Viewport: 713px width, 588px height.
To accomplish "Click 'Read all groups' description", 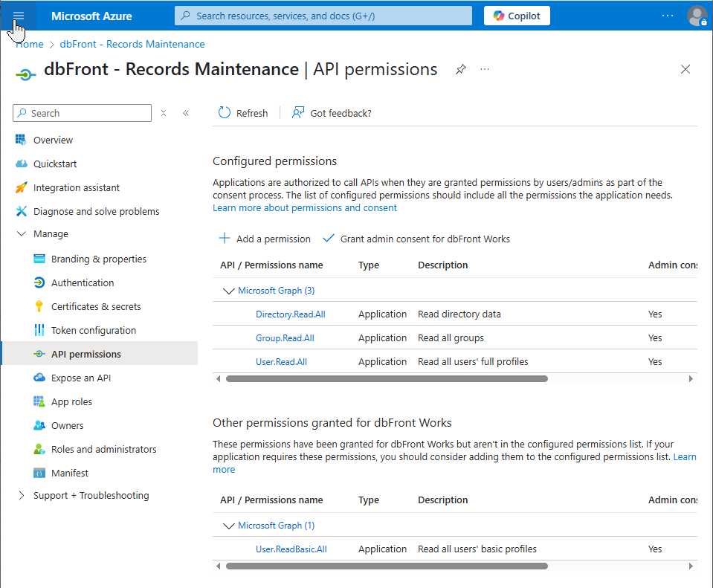I will coord(451,338).
